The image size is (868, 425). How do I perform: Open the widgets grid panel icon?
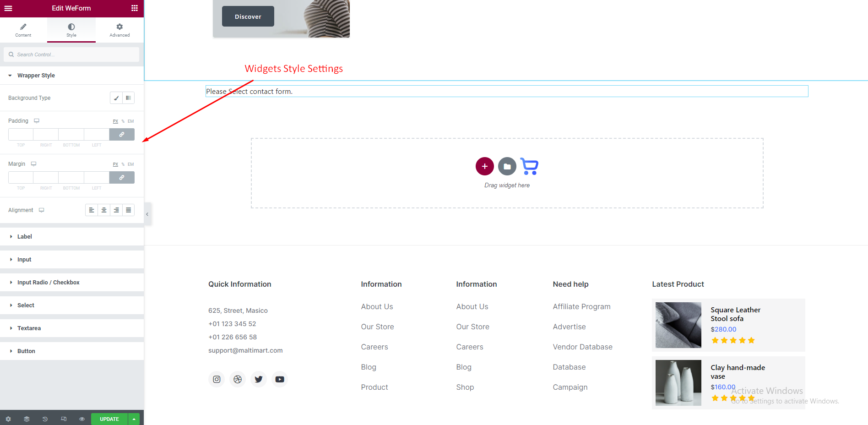pos(135,8)
